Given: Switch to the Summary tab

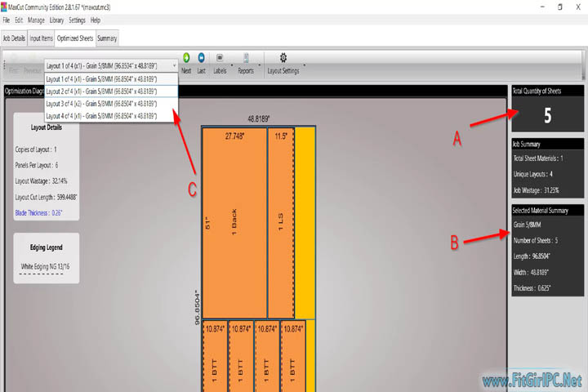Looking at the screenshot, I should pos(107,38).
